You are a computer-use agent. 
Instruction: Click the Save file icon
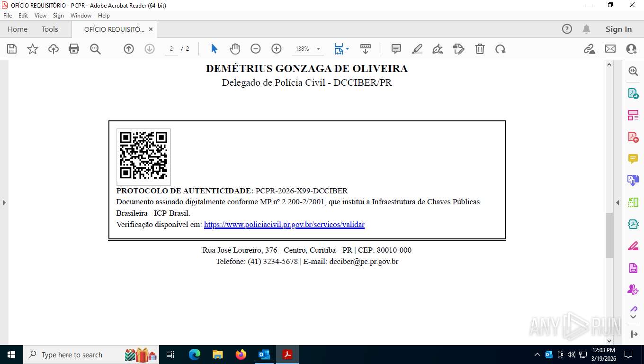click(12, 49)
